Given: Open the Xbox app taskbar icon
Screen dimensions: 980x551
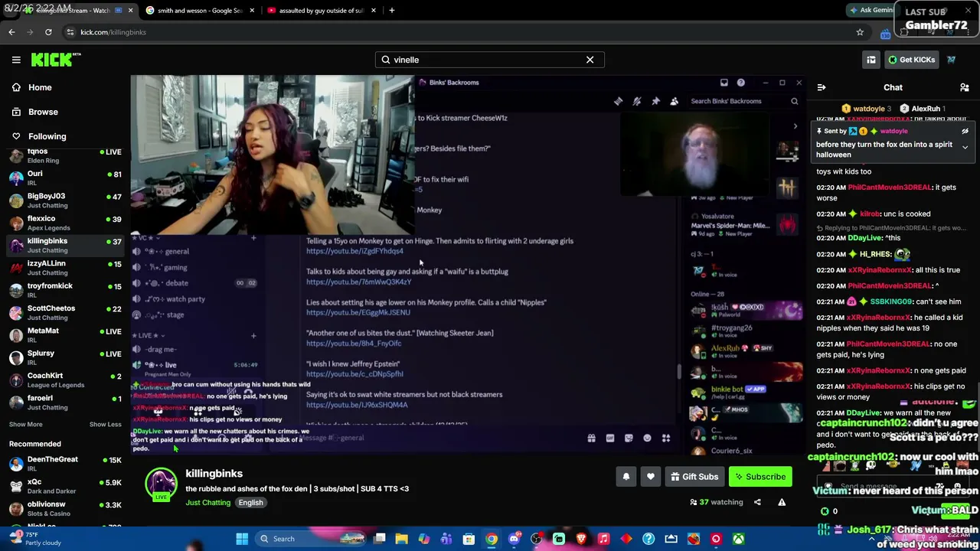Looking at the screenshot, I should pyautogui.click(x=738, y=539).
